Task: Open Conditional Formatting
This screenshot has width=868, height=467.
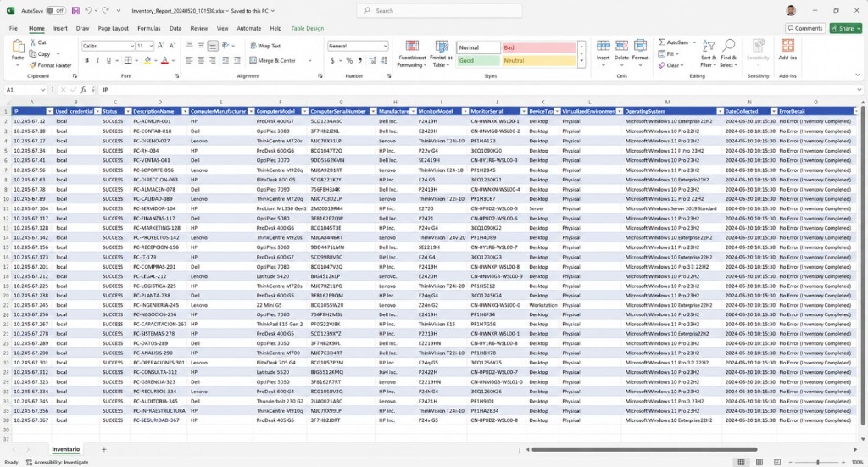Action: (412, 53)
